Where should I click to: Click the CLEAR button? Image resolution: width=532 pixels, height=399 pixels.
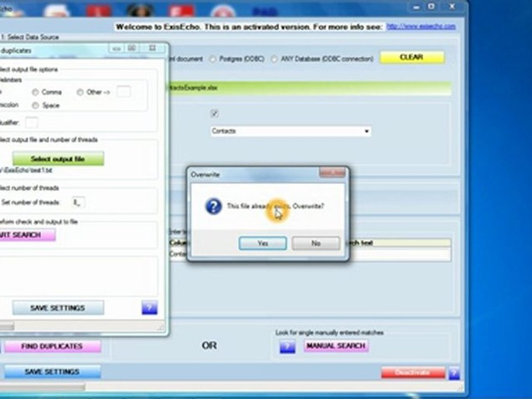coord(412,57)
